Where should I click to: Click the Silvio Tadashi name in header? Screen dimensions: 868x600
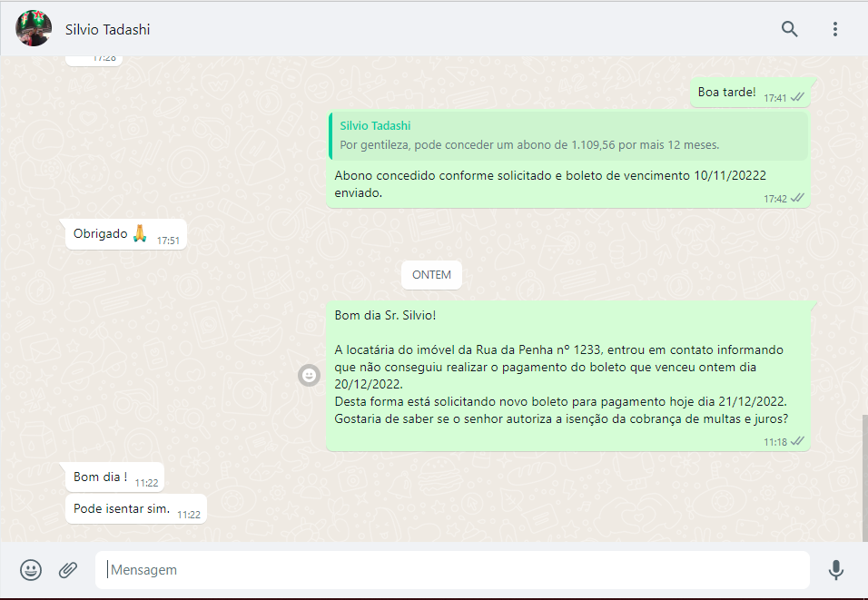[108, 30]
